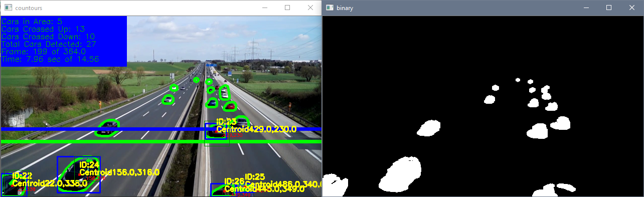Viewport: 644px width, 197px height.
Task: Click the green horizontal counting line
Action: (160, 142)
